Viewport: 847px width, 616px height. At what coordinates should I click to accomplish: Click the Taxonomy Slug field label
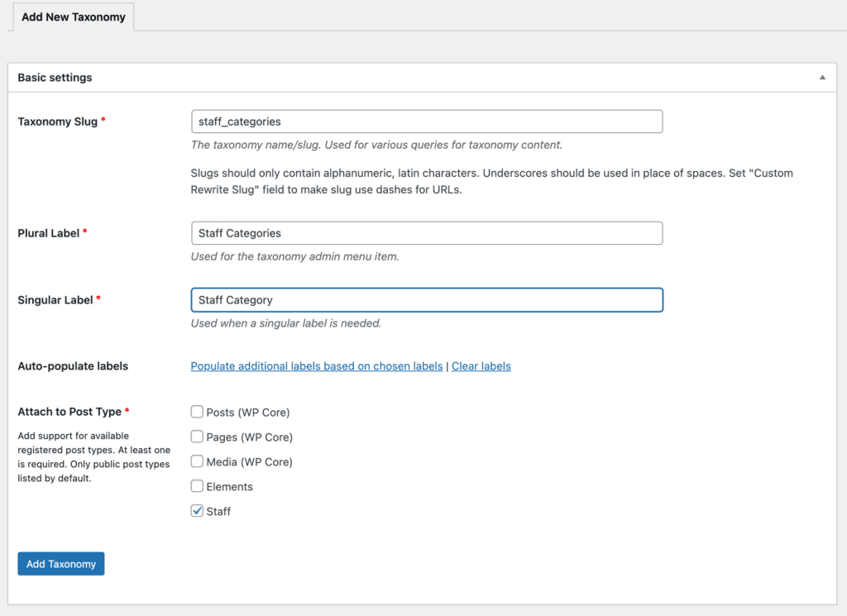click(57, 122)
